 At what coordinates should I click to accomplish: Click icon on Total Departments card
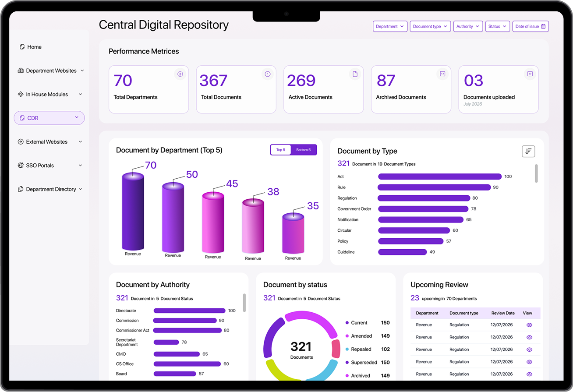(180, 74)
